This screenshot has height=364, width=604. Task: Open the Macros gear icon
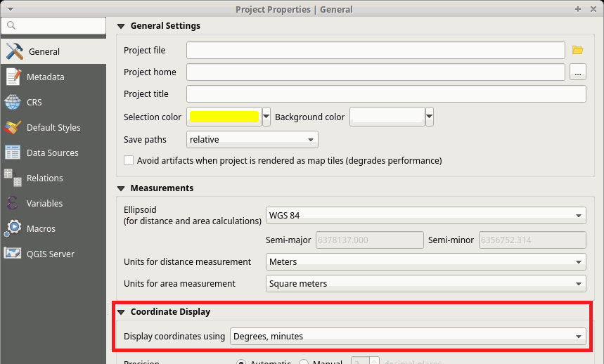click(x=13, y=228)
